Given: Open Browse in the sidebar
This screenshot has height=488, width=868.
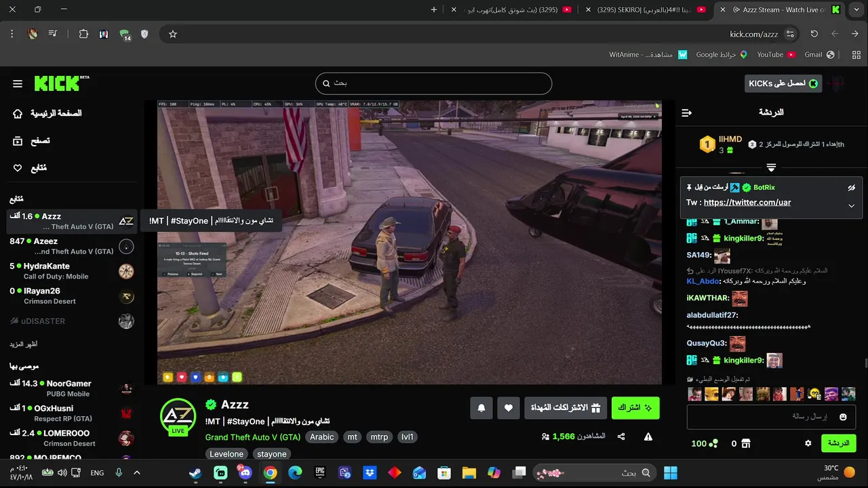Looking at the screenshot, I should click(31, 140).
